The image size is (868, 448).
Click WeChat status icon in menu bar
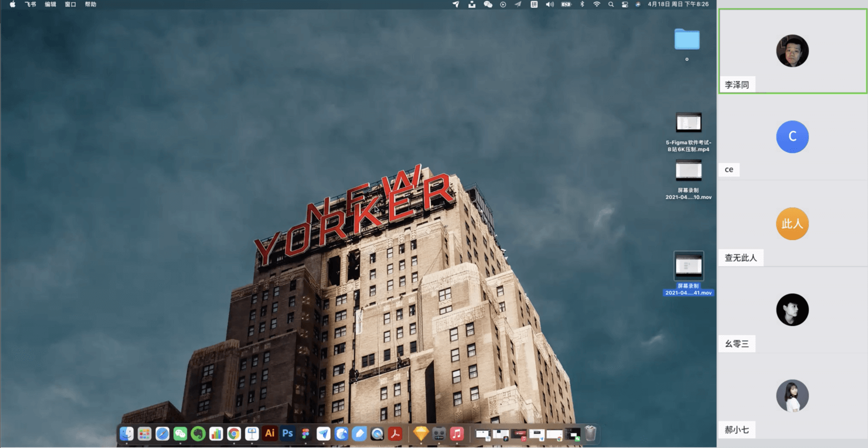488,4
